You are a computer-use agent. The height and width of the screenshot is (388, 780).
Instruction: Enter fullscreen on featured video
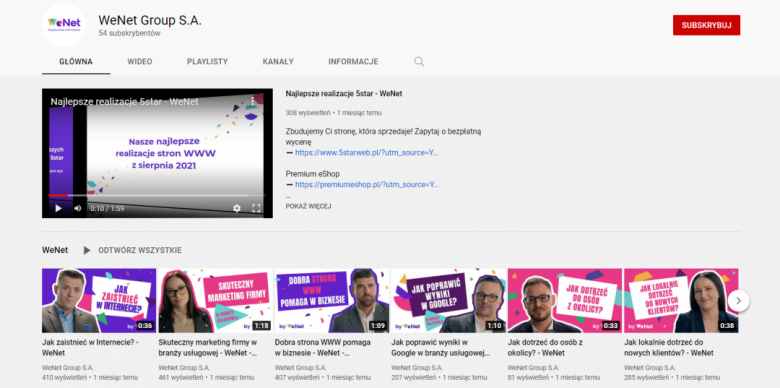point(256,208)
